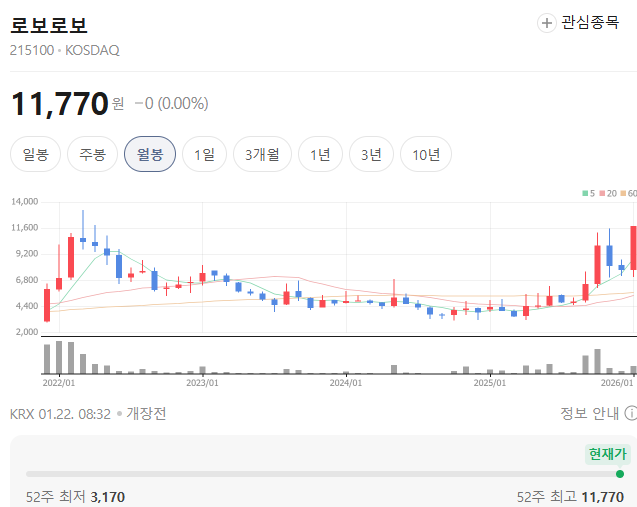Click the 2023/01 x-axis label

coord(202,383)
